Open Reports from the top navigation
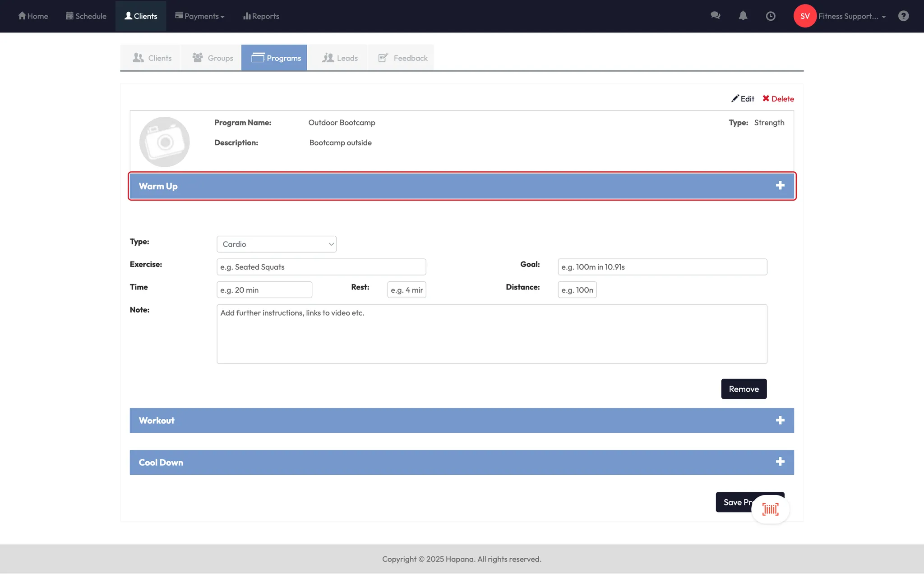The height and width of the screenshot is (574, 924). point(261,16)
